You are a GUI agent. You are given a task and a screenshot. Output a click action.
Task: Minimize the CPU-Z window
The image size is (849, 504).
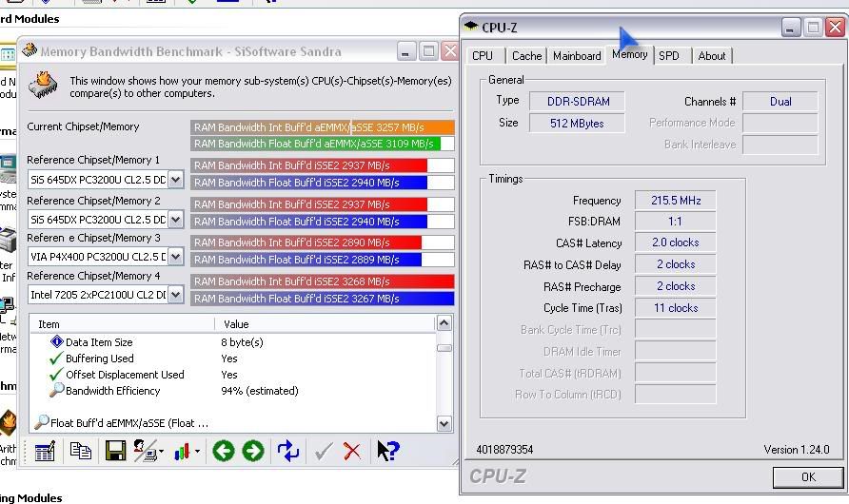click(791, 27)
